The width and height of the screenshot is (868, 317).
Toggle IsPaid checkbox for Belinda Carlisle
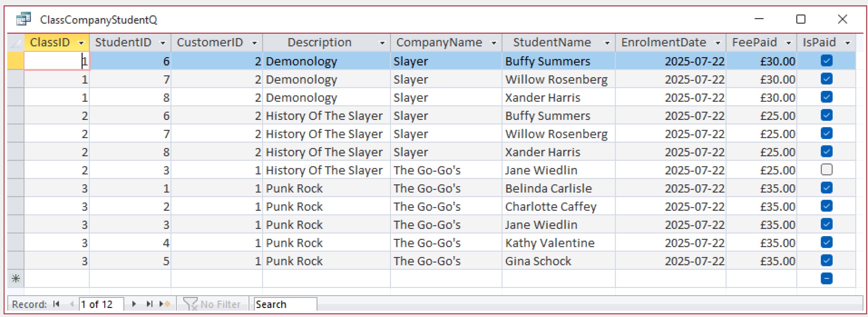coord(827,188)
